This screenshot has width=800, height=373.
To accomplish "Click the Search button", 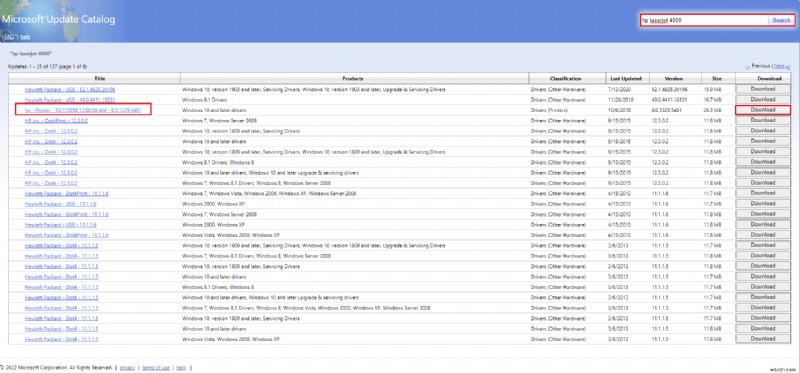I will [x=781, y=20].
